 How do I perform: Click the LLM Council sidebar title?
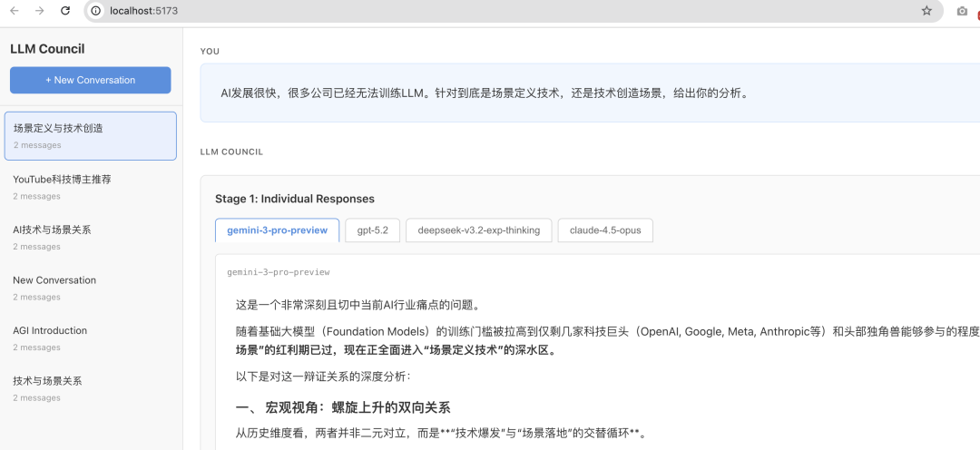point(47,49)
